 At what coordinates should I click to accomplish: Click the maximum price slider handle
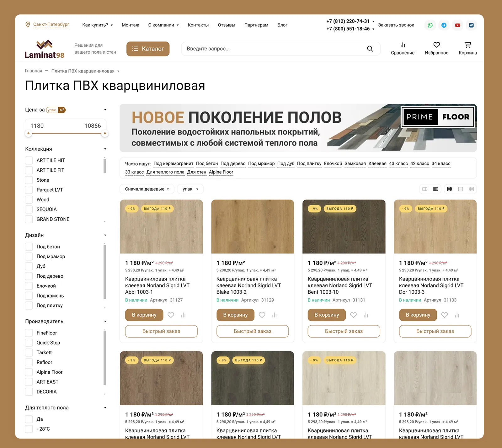(105, 134)
